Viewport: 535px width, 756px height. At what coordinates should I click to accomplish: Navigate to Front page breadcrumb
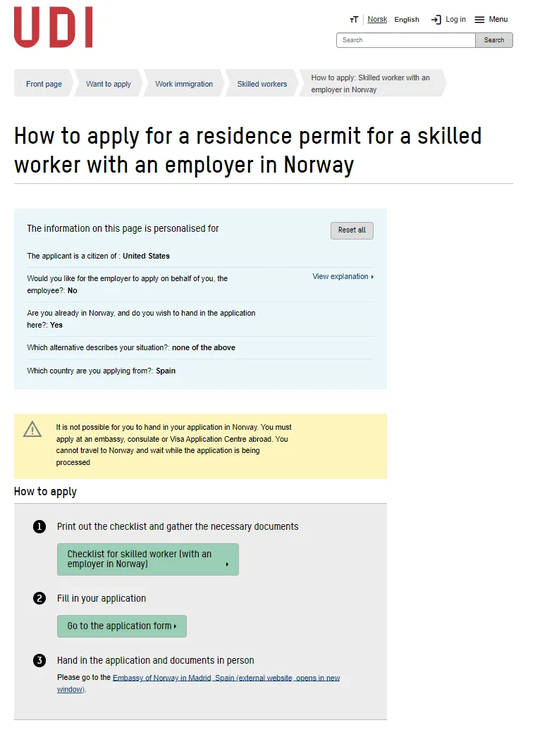tap(44, 84)
